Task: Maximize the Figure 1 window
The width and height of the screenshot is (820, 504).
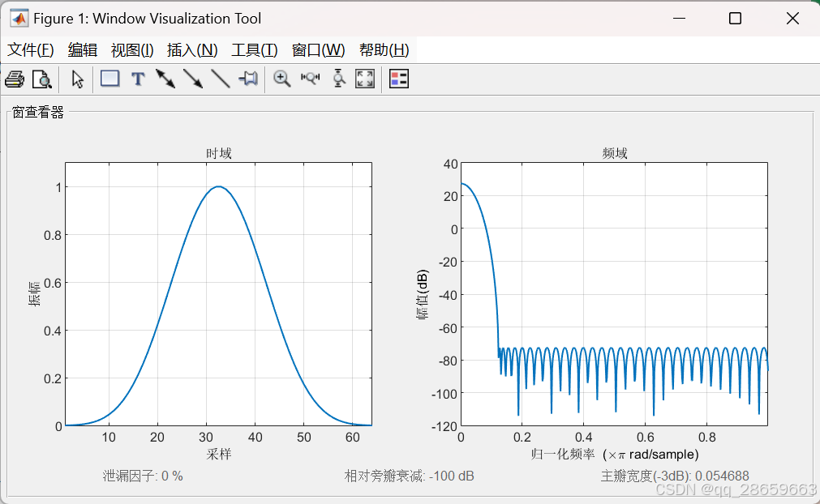Action: coord(736,19)
